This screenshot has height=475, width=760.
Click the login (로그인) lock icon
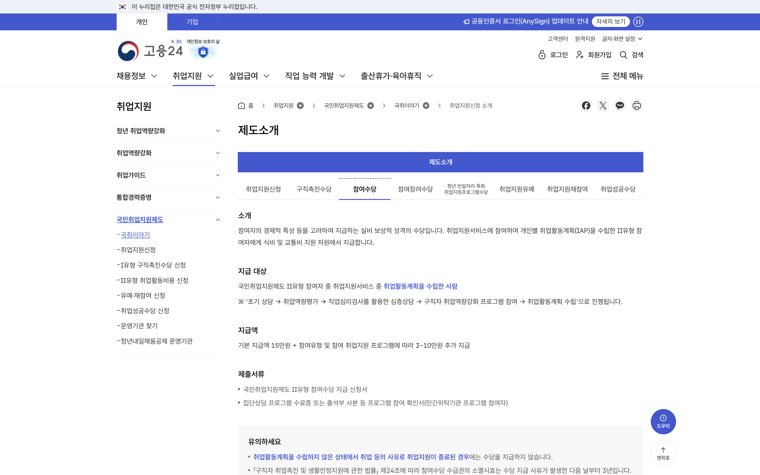coord(542,55)
